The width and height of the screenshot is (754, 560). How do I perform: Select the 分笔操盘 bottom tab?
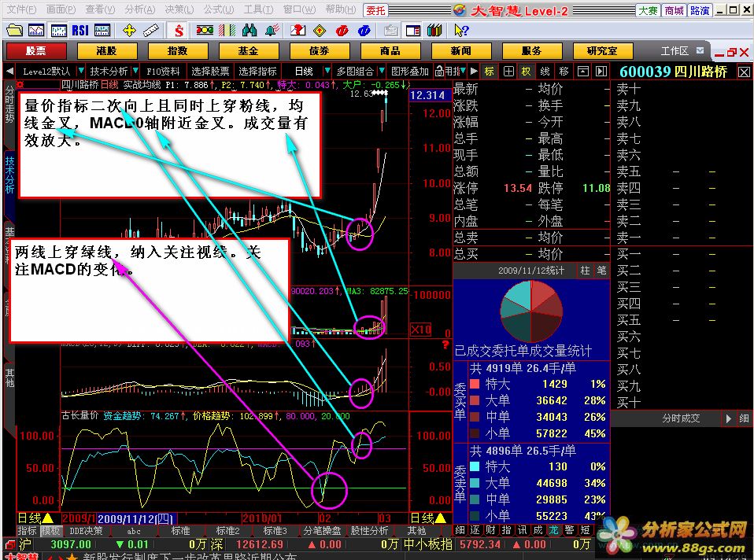click(x=322, y=531)
